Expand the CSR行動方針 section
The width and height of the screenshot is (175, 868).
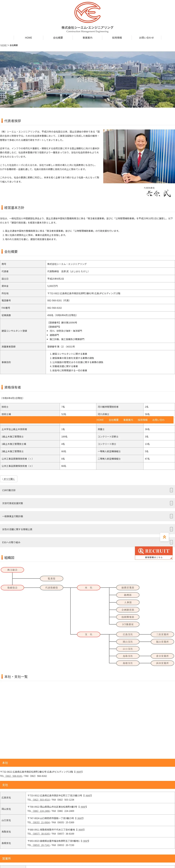click(x=87, y=490)
